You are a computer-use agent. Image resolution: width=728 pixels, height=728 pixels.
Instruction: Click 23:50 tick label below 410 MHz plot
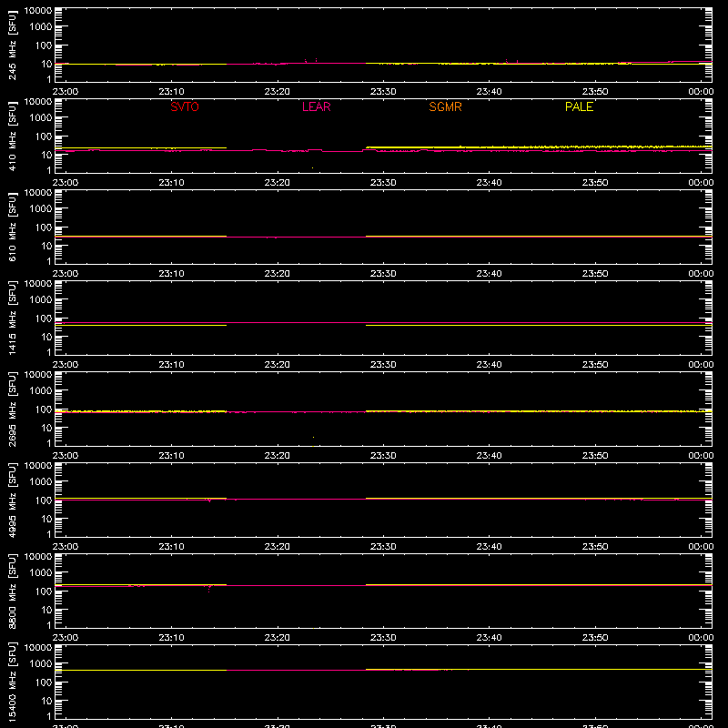595,183
